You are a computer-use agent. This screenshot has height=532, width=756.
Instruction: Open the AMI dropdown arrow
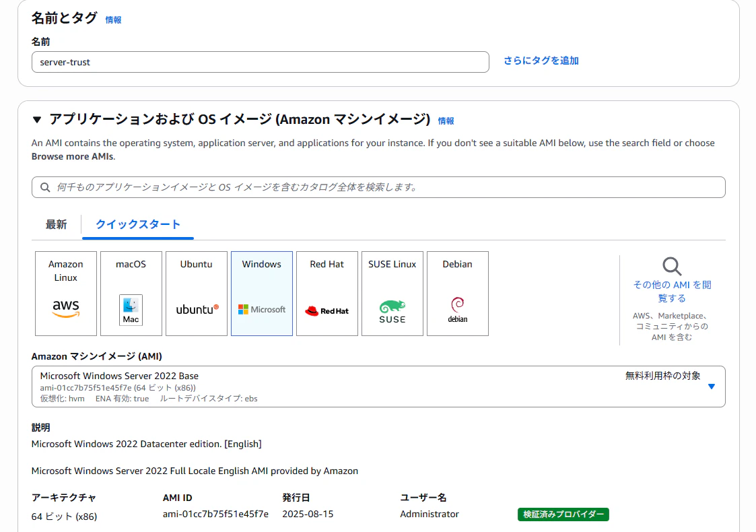pos(711,387)
